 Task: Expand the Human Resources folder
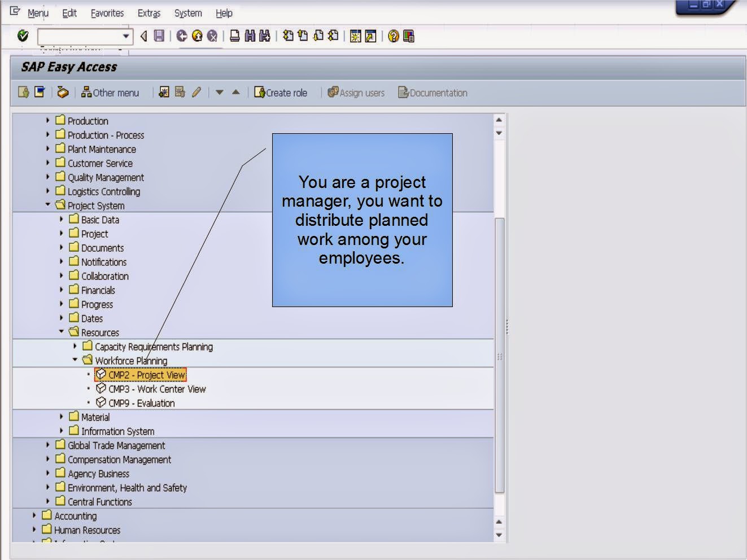tap(34, 530)
